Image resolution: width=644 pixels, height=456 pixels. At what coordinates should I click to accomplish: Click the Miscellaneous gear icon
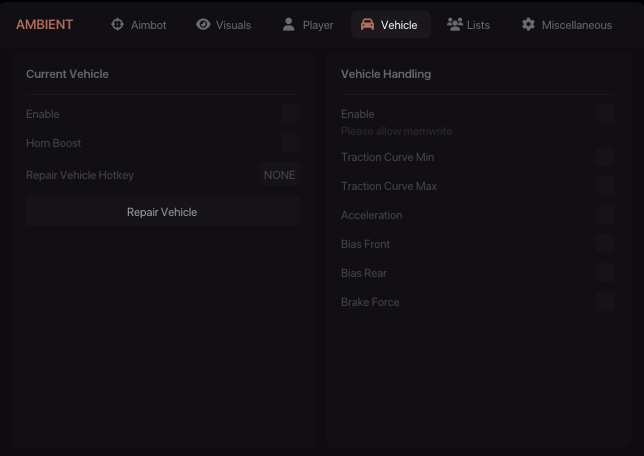click(528, 24)
